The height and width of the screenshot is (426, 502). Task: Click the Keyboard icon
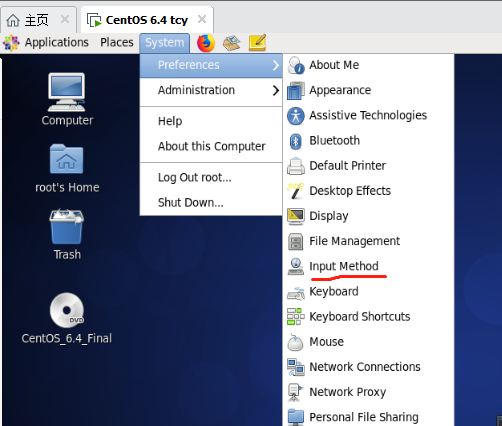[x=296, y=292]
